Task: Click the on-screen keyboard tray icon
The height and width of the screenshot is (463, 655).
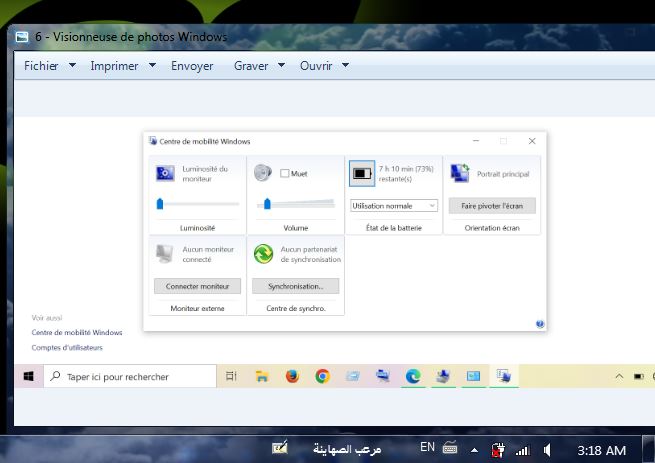Action: [450, 448]
